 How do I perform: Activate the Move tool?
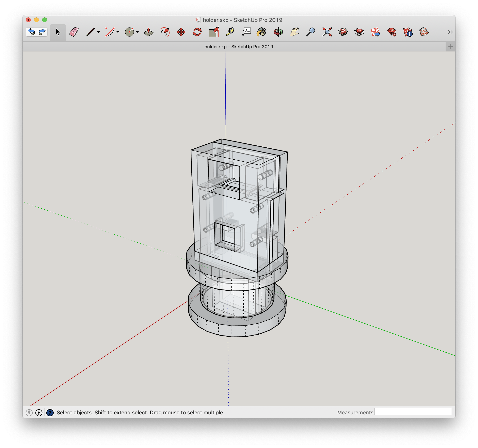coord(181,32)
